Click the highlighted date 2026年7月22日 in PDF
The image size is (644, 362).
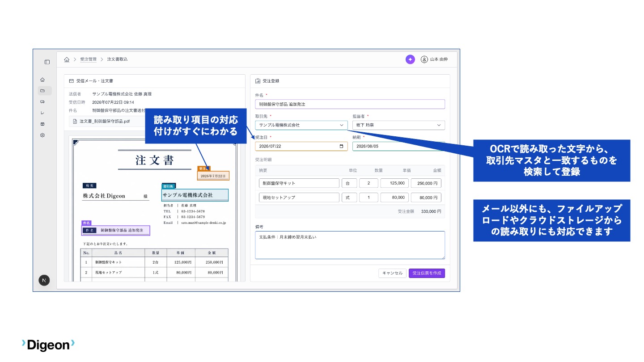213,176
